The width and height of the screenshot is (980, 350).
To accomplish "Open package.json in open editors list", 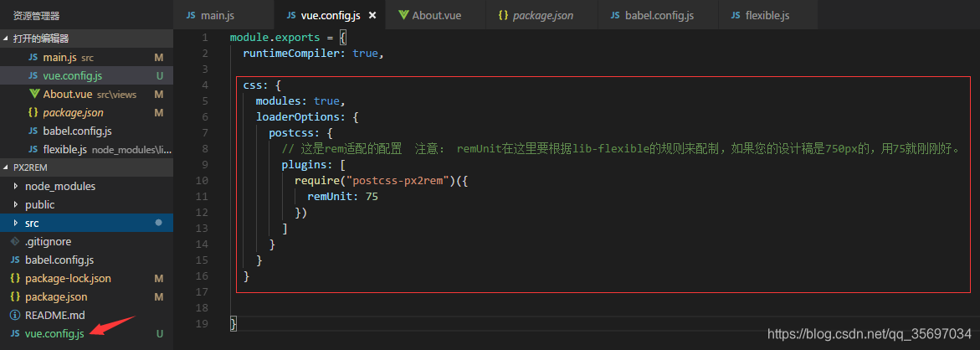I will pos(86,112).
